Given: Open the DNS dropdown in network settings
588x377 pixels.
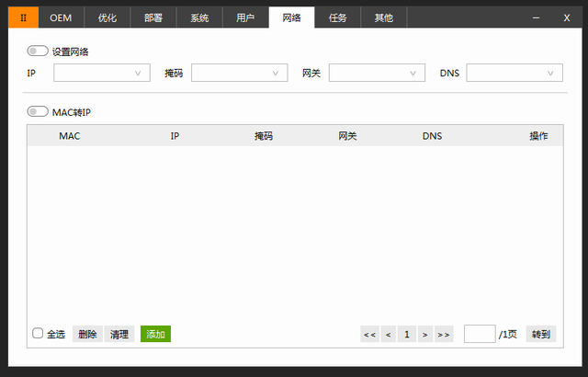Looking at the screenshot, I should pyautogui.click(x=514, y=73).
